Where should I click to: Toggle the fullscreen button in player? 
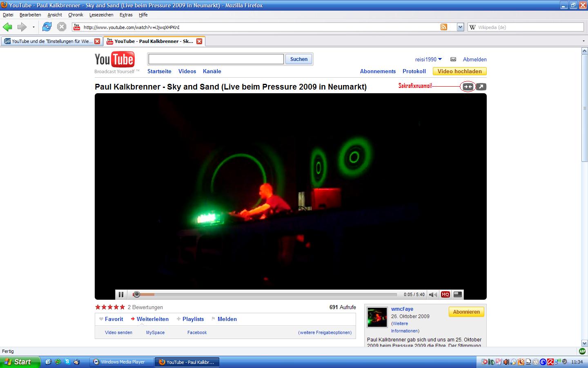click(458, 294)
